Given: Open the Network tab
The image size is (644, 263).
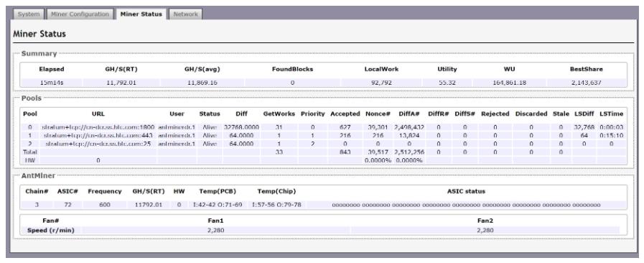Looking at the screenshot, I should click(186, 14).
